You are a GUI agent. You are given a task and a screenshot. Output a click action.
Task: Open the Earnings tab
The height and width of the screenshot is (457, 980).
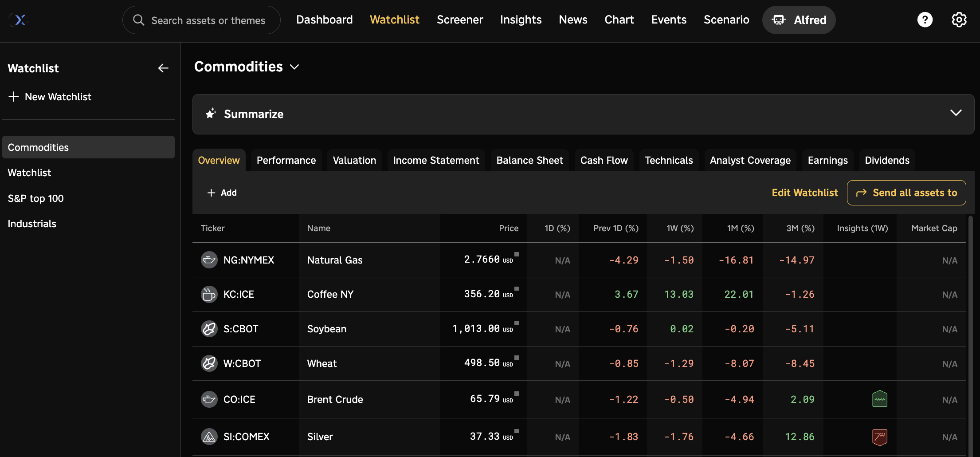tap(827, 160)
